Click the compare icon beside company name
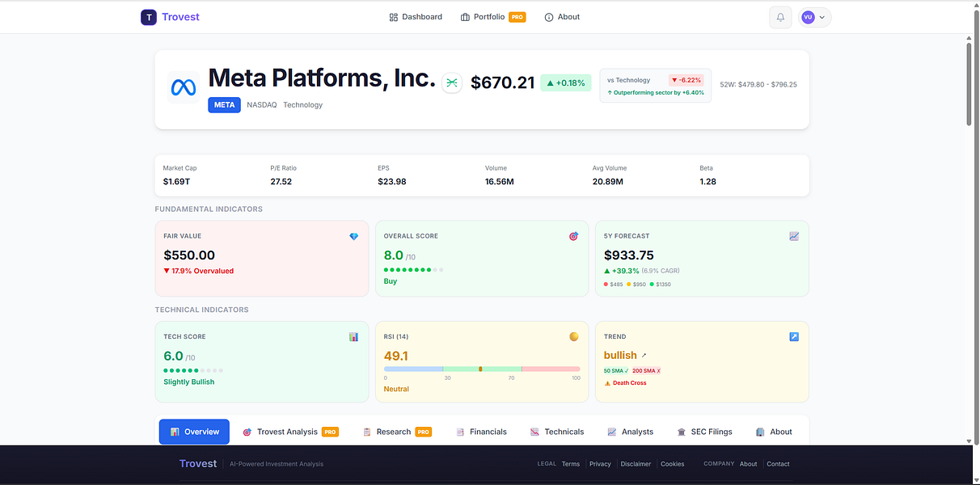Image resolution: width=980 pixels, height=485 pixels. (x=452, y=82)
